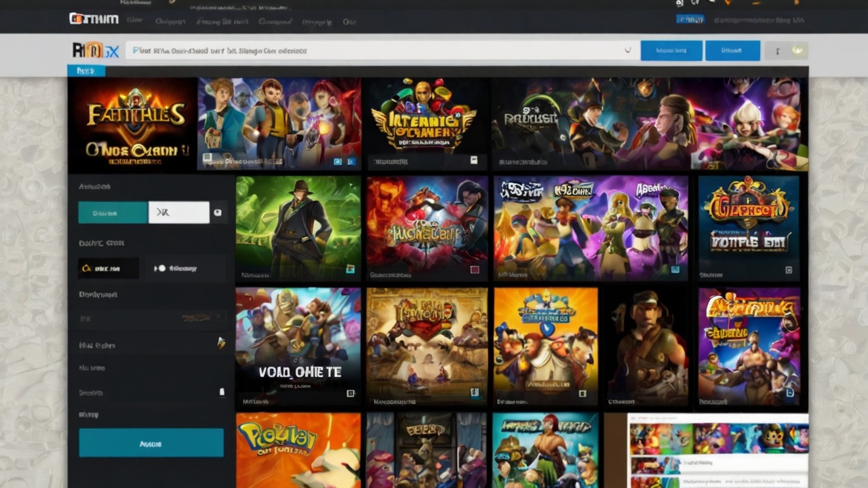Expand the search bar dropdown chevron

[x=627, y=50]
